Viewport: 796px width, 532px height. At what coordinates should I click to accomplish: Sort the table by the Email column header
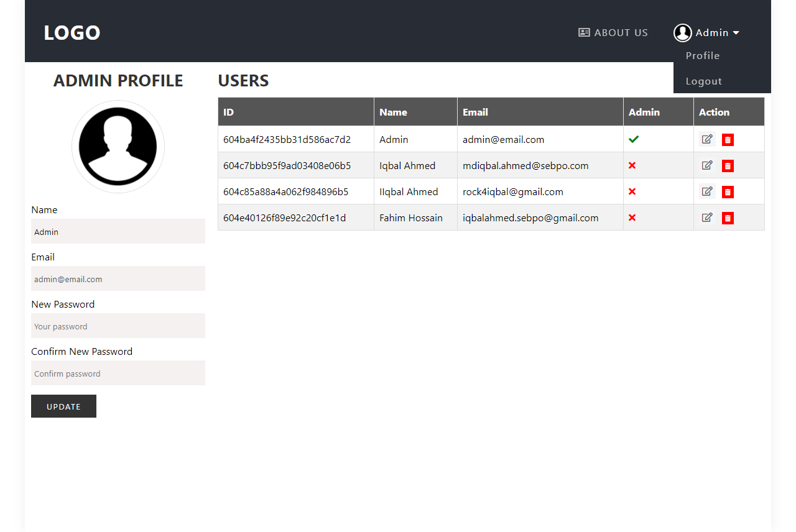476,112
